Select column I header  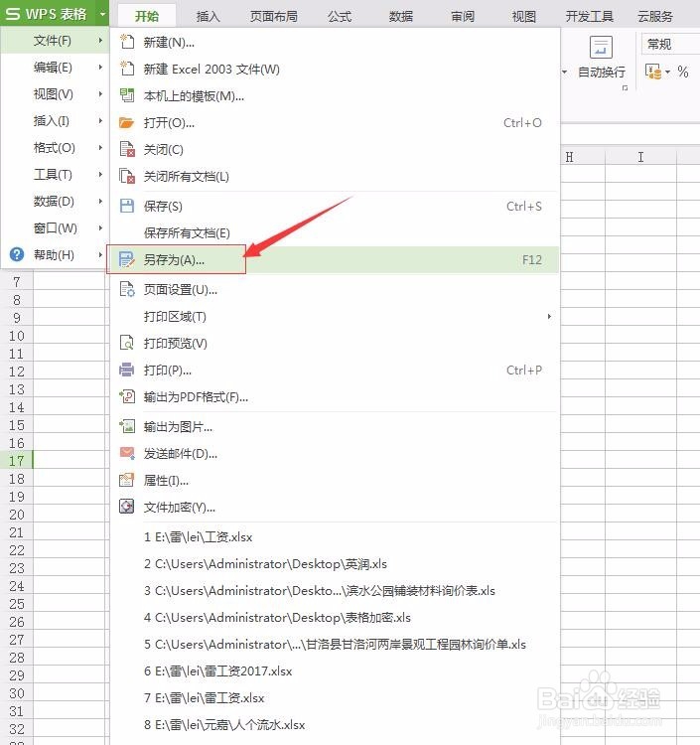640,157
